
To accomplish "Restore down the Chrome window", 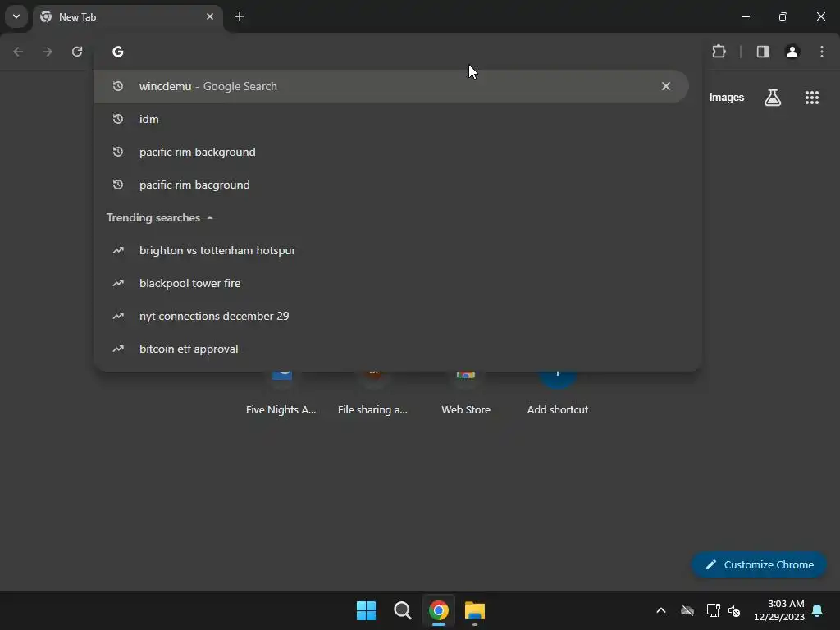I will 783,16.
